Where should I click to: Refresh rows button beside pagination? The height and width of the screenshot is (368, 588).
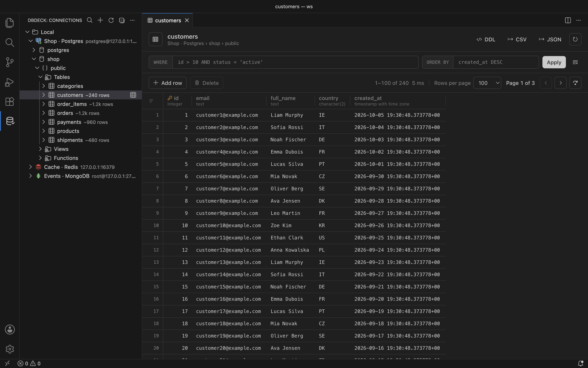click(x=575, y=83)
